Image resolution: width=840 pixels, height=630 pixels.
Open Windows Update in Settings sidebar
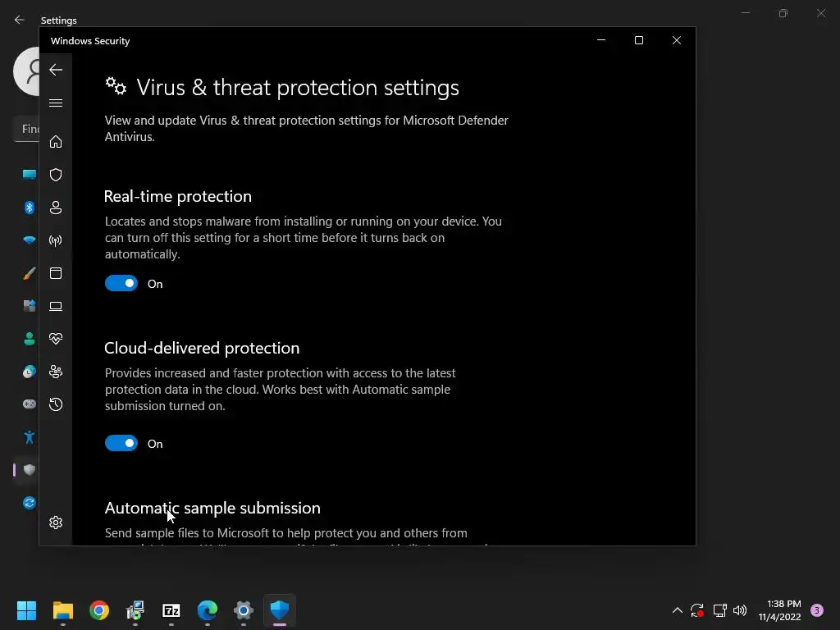[x=29, y=503]
